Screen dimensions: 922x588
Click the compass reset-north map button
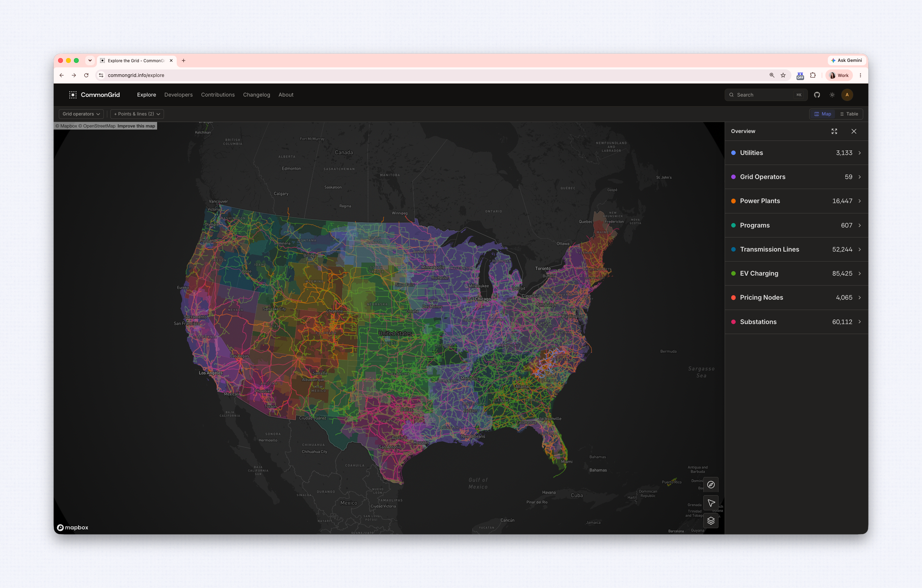711,485
